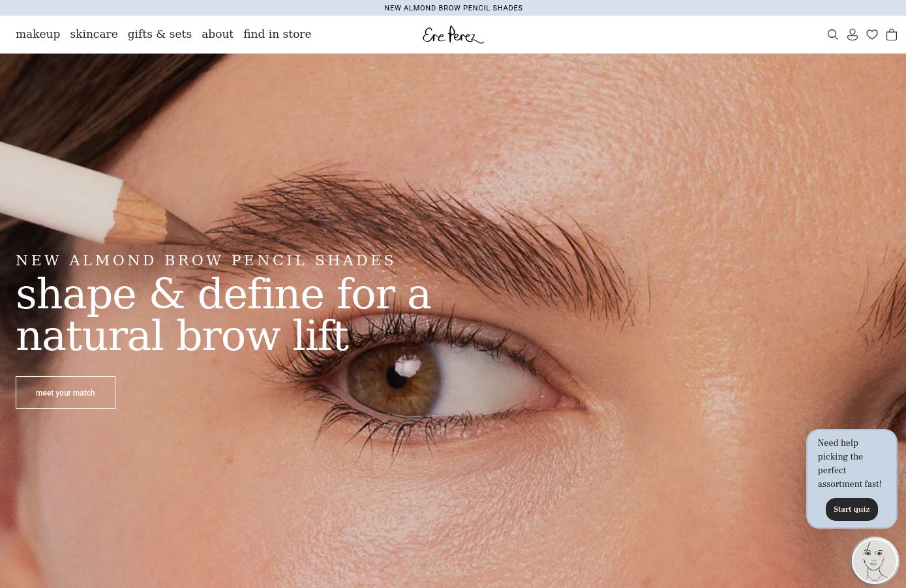Click the top announcement bar text
This screenshot has height=588, width=906.
coord(453,8)
